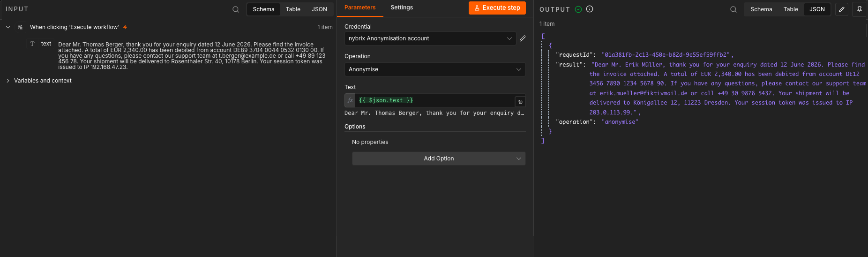Screen dimensions: 868x257
Task: Switch INPUT view to Schema
Action: coord(263,9)
